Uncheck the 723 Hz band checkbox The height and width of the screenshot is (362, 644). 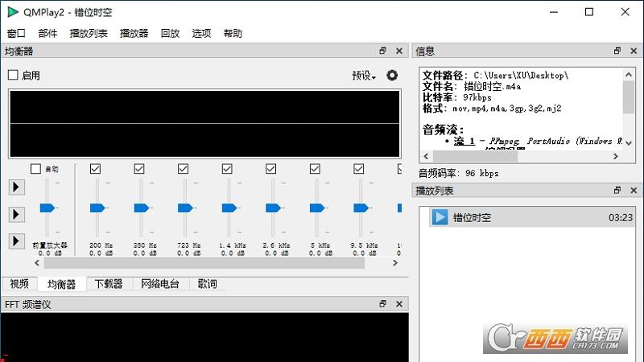184,169
